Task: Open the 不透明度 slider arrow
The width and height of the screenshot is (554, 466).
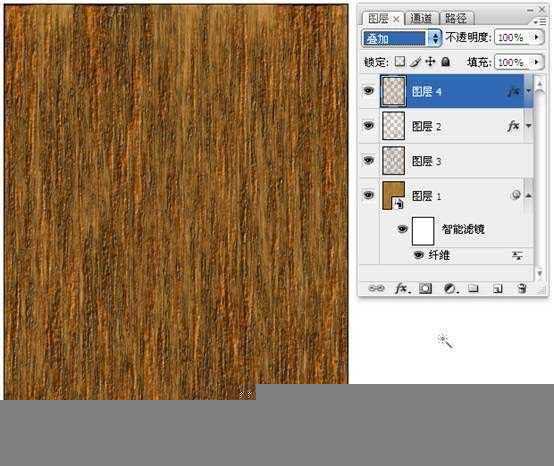Action: pos(537,37)
